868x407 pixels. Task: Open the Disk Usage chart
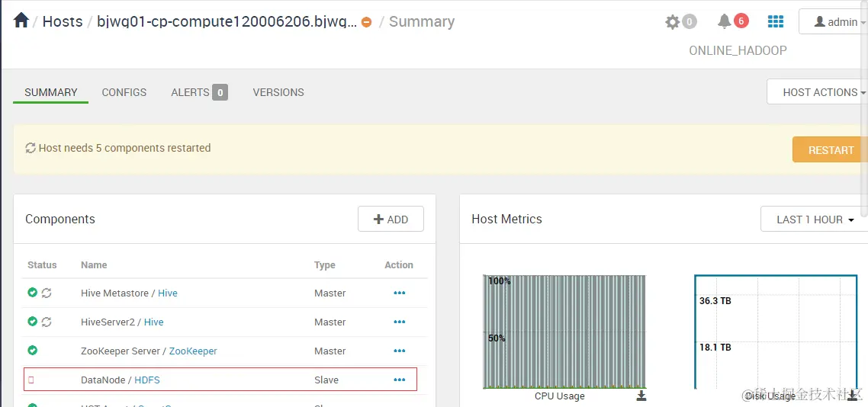click(x=776, y=332)
